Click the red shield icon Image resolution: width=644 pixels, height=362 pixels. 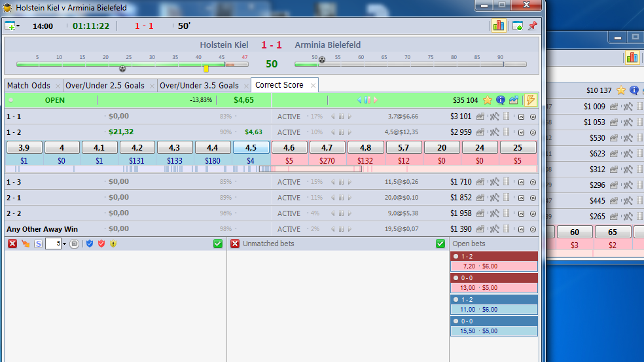click(101, 244)
